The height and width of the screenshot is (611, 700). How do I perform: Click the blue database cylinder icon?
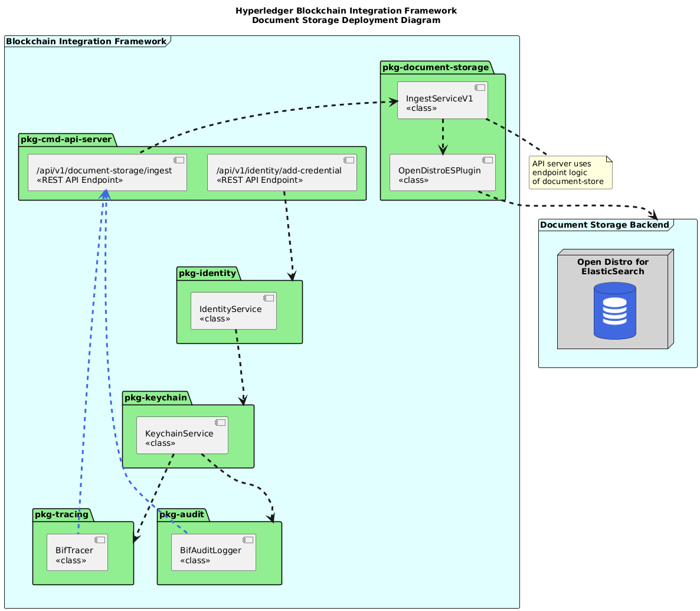(614, 311)
